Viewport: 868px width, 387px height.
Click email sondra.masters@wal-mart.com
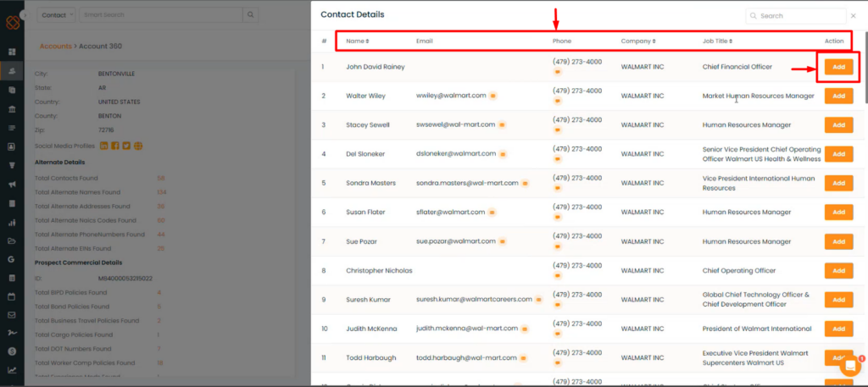click(x=467, y=183)
